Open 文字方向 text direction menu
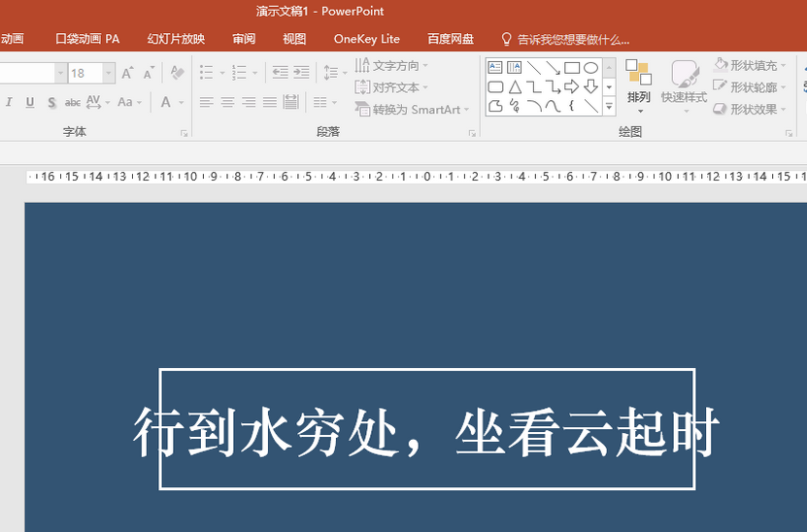807x532 pixels. [391, 65]
